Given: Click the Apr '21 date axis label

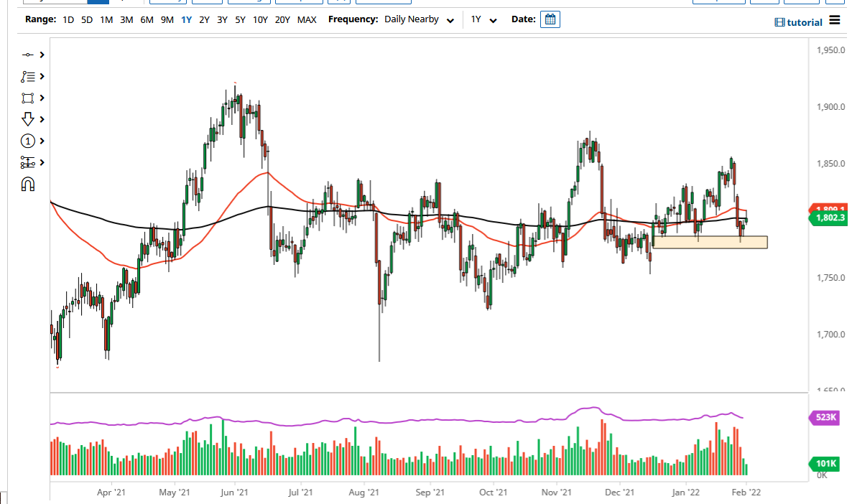Looking at the screenshot, I should [x=111, y=492].
